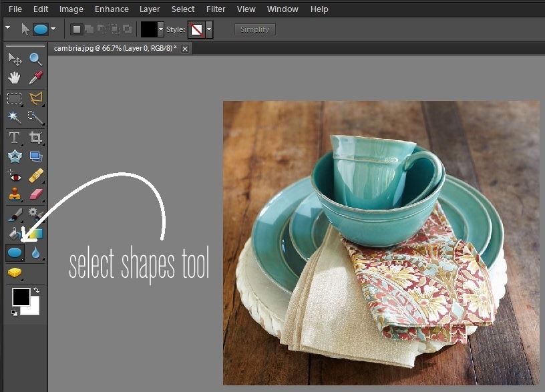The image size is (545, 392).
Task: Select the Red Eye Removal tool
Action: coord(14,177)
